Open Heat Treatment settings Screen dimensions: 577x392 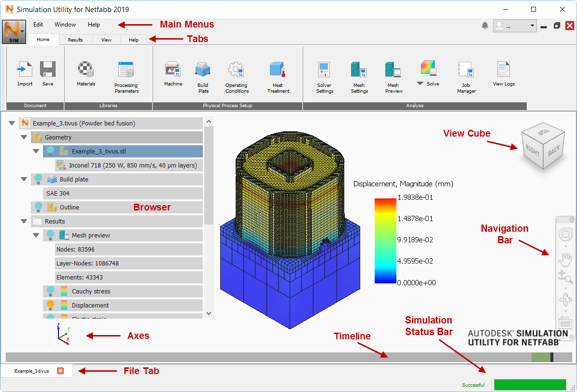[x=278, y=69]
